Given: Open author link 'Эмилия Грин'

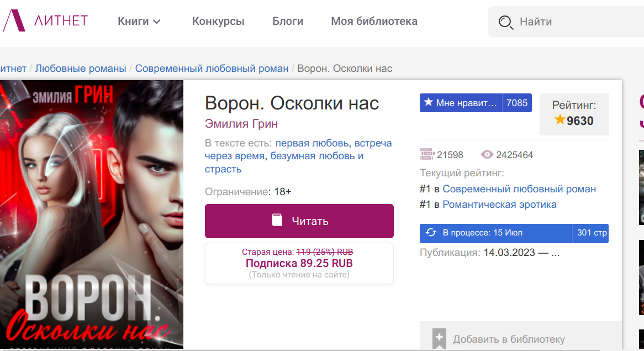Looking at the screenshot, I should pos(241,123).
